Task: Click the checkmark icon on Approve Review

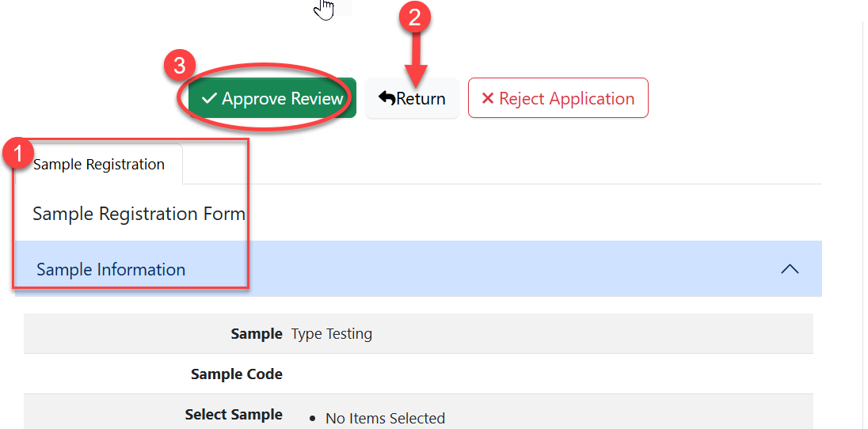Action: coord(209,98)
